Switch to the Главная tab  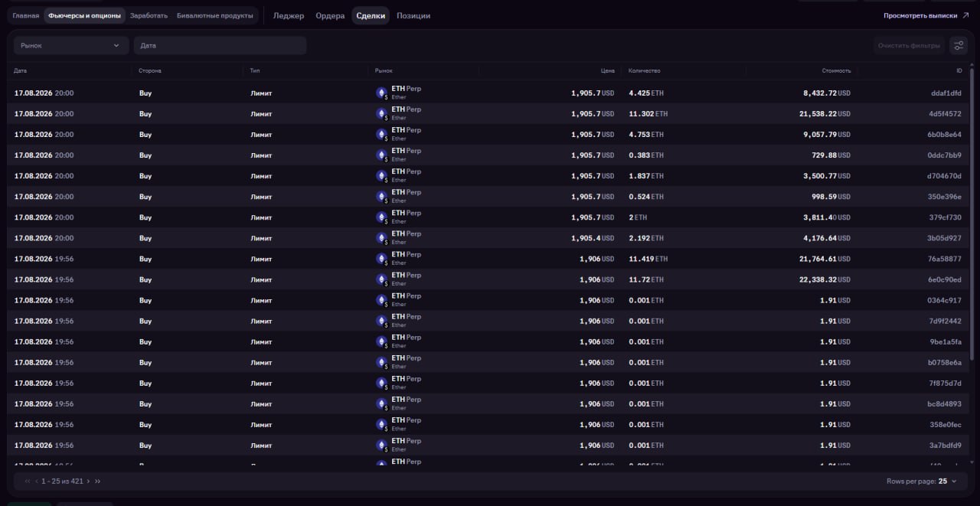coord(25,15)
